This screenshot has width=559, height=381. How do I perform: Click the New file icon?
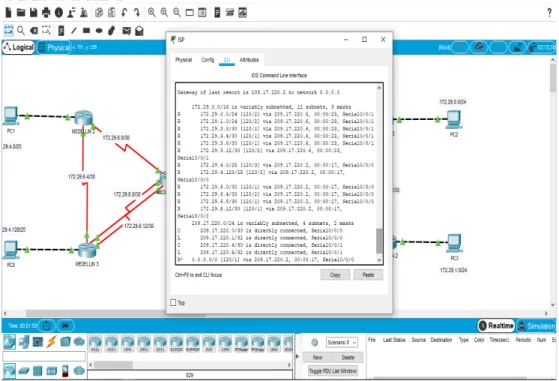8,13
